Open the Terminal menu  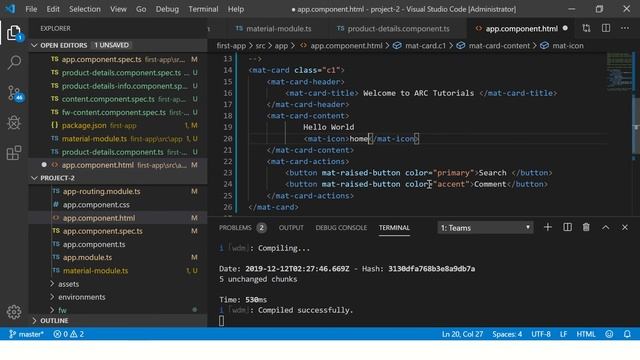(x=203, y=9)
